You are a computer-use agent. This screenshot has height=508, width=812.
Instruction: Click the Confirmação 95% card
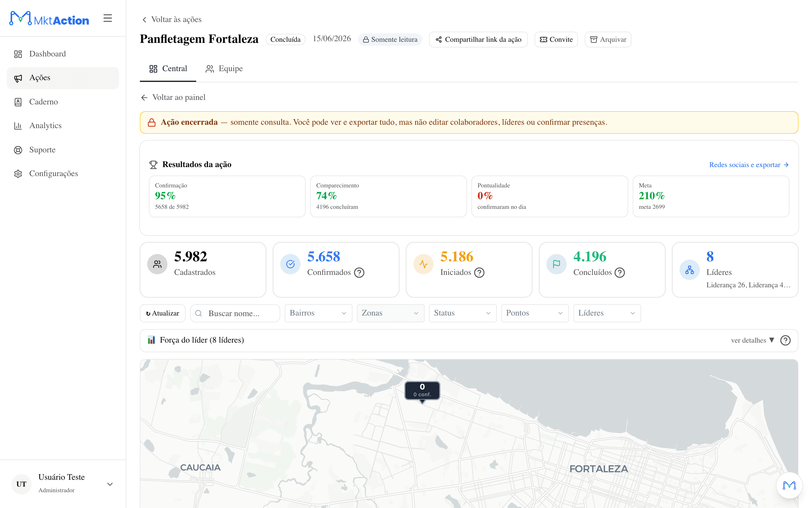[227, 196]
